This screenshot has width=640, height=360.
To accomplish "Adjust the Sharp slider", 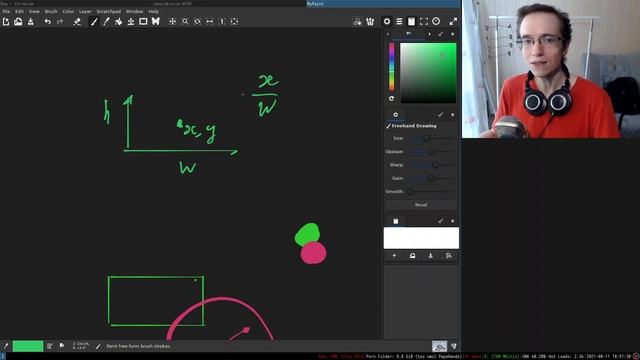I will pos(431,165).
